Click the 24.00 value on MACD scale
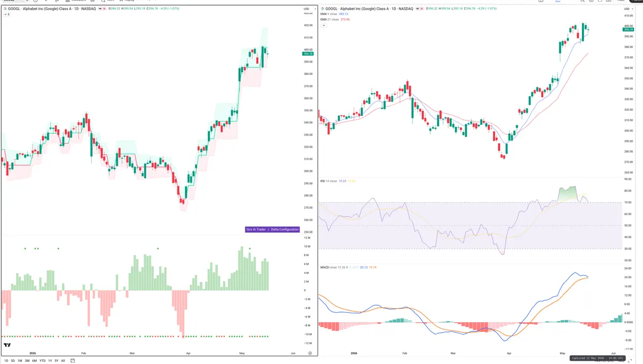Image resolution: width=643 pixels, height=364 pixels. coord(628,268)
